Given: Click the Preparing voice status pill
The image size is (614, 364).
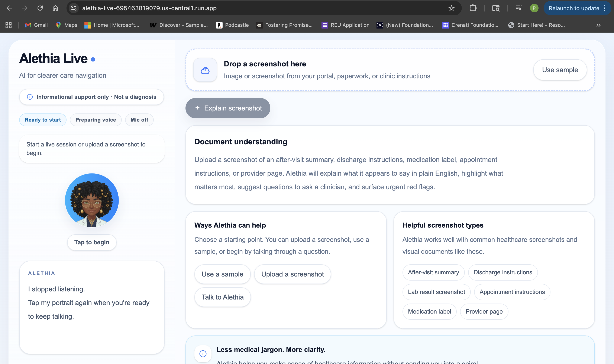Looking at the screenshot, I should 96,120.
